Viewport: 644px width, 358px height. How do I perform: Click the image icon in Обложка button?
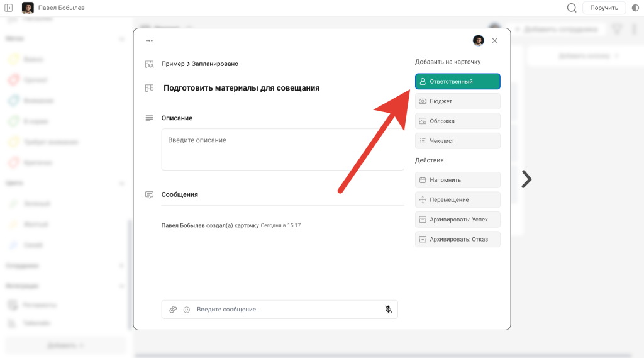[x=423, y=121]
